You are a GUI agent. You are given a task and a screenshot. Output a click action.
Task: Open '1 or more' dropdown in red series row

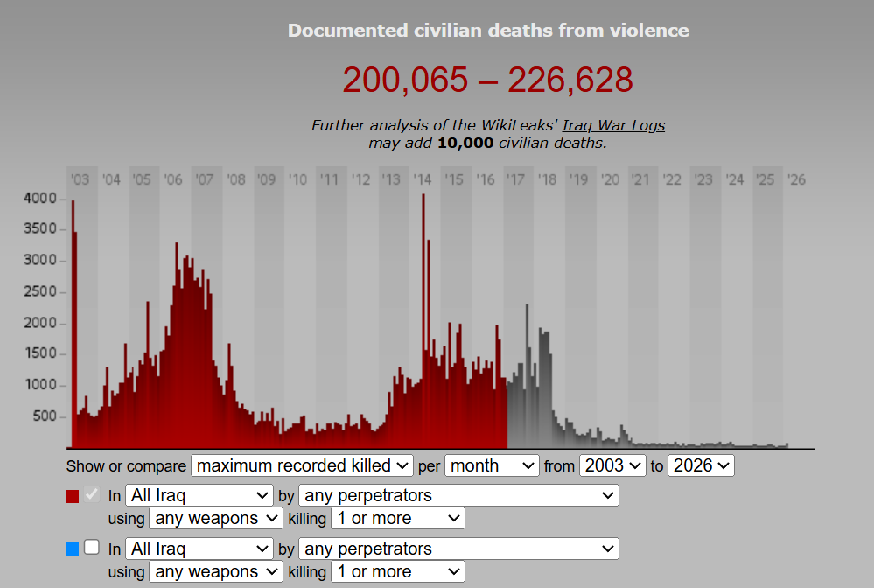tap(398, 518)
